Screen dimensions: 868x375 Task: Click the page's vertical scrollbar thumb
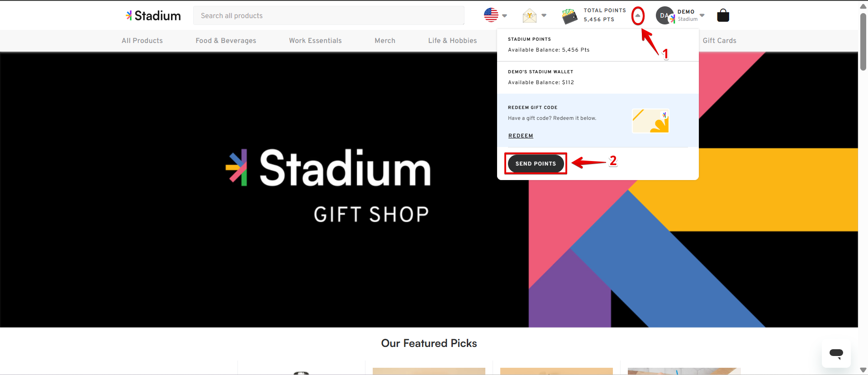tap(863, 41)
